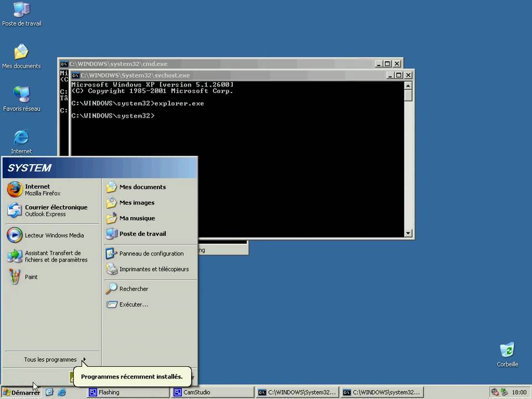Launch Outlook Express Courrier électronique entry

[52, 211]
